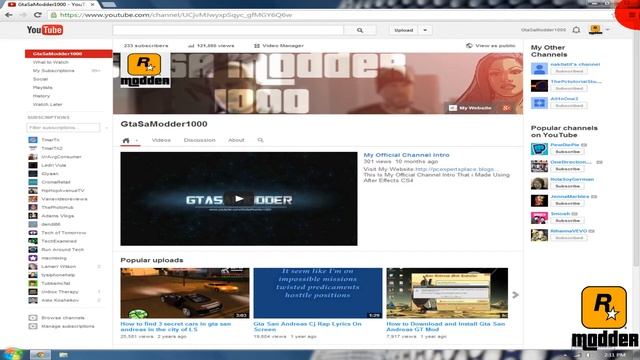The width and height of the screenshot is (640, 360).
Task: Open the RihannaVEVO channel avatar
Action: (x=539, y=235)
